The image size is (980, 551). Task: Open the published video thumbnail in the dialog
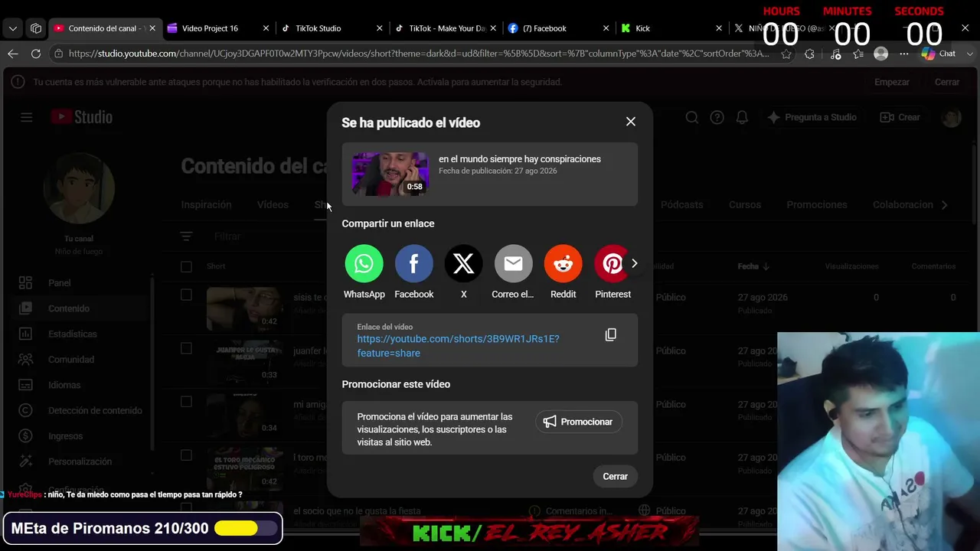390,174
